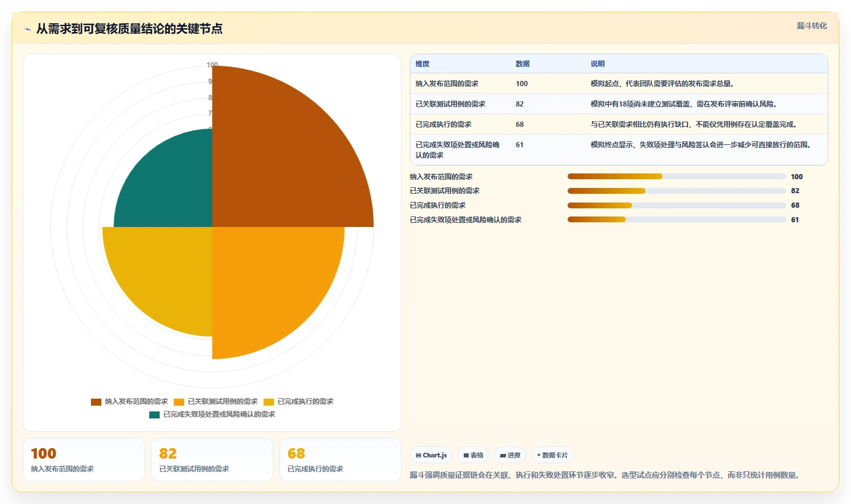Click the table value 68

[520, 125]
